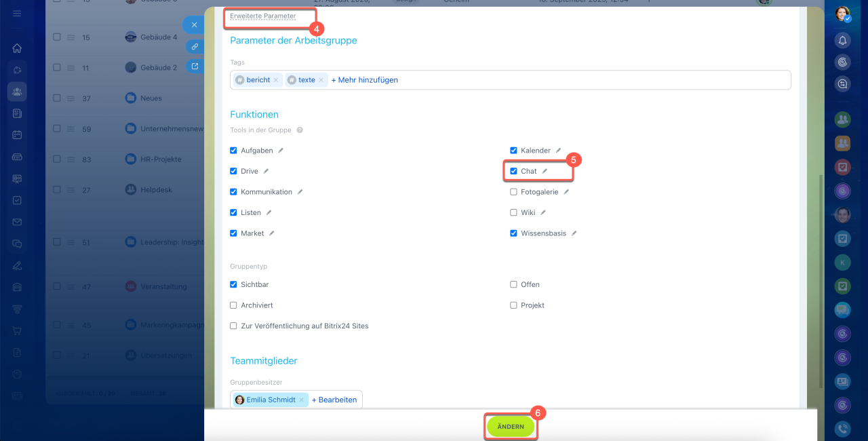868x441 pixels.
Task: Edit the Chat tool name pencil icon
Action: (x=545, y=171)
